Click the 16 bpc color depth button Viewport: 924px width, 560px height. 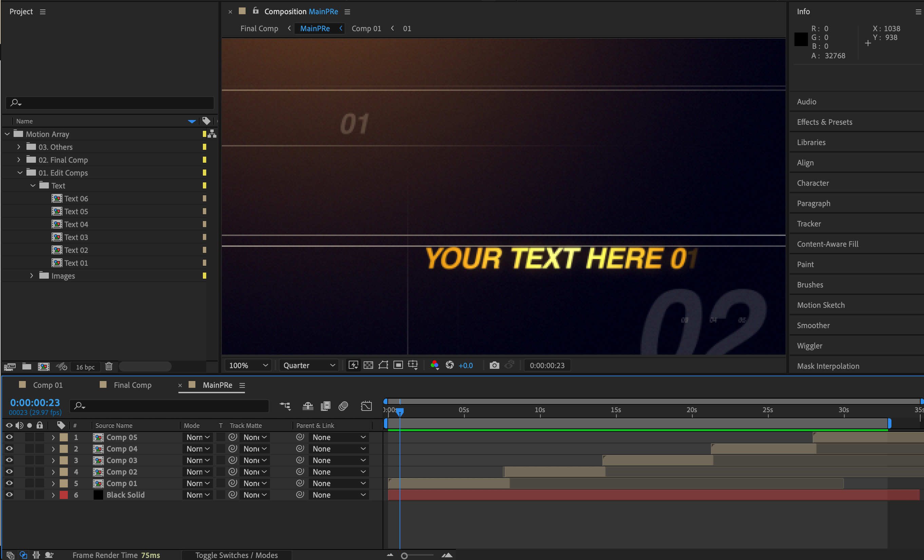[x=85, y=367]
